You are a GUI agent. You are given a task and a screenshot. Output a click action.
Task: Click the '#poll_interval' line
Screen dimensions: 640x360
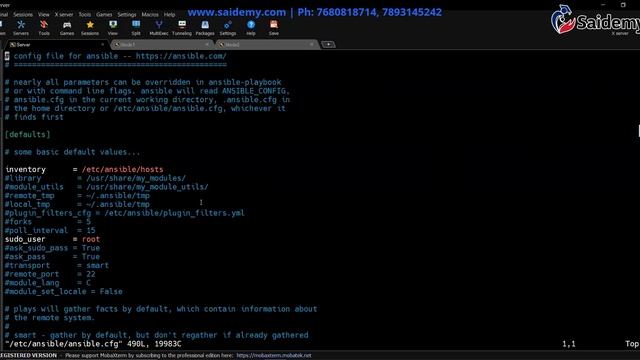50,230
